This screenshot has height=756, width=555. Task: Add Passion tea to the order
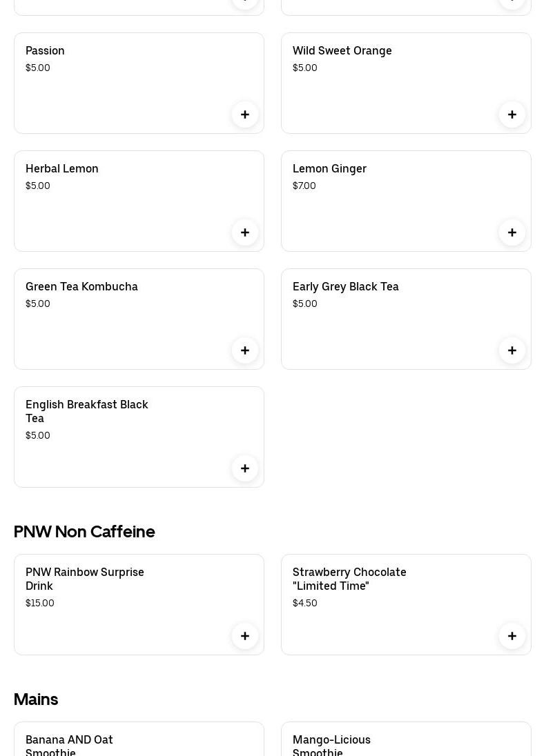click(x=245, y=115)
